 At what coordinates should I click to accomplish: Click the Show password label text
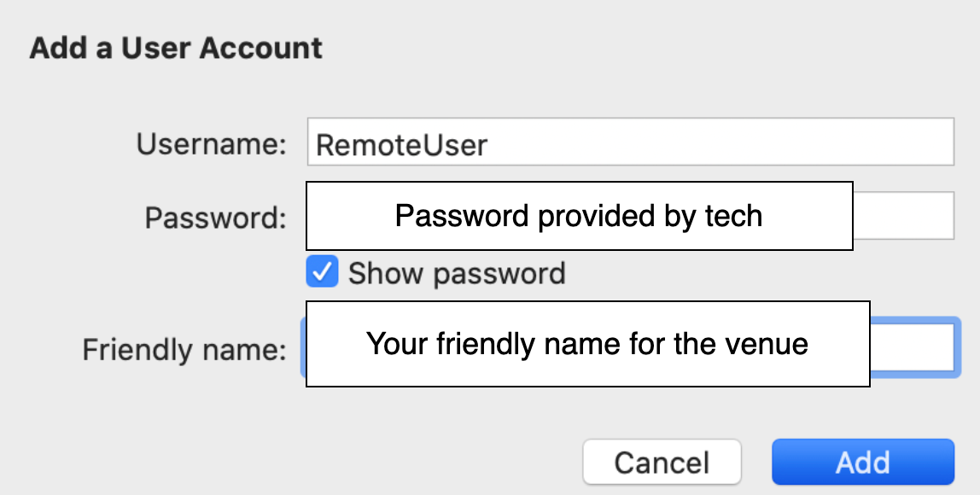pos(457,274)
